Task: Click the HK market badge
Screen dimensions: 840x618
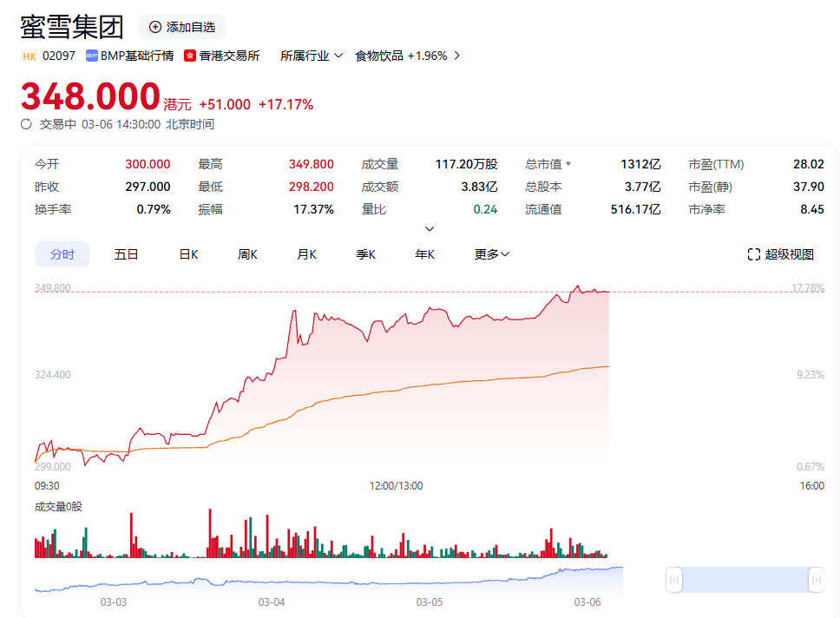Action: (x=30, y=56)
